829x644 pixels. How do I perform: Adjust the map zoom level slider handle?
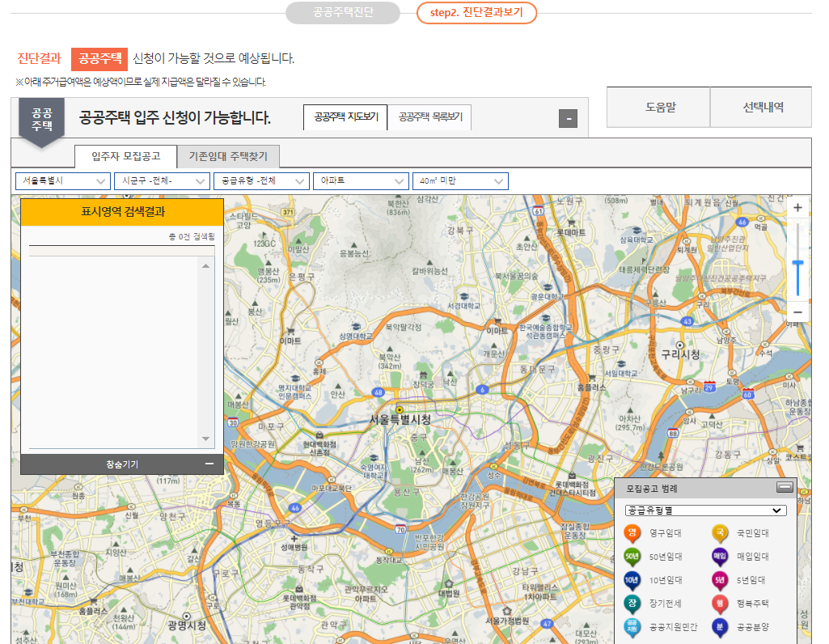(x=797, y=263)
